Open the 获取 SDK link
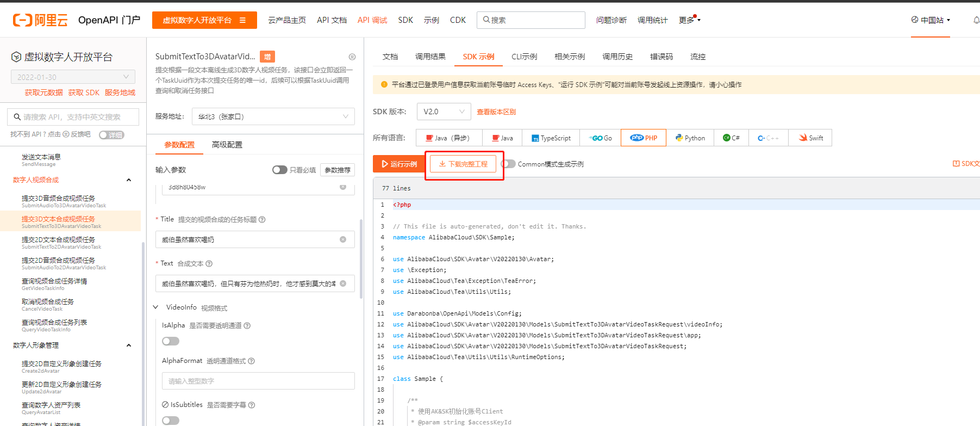Viewport: 980px width, 426px height. tap(84, 92)
